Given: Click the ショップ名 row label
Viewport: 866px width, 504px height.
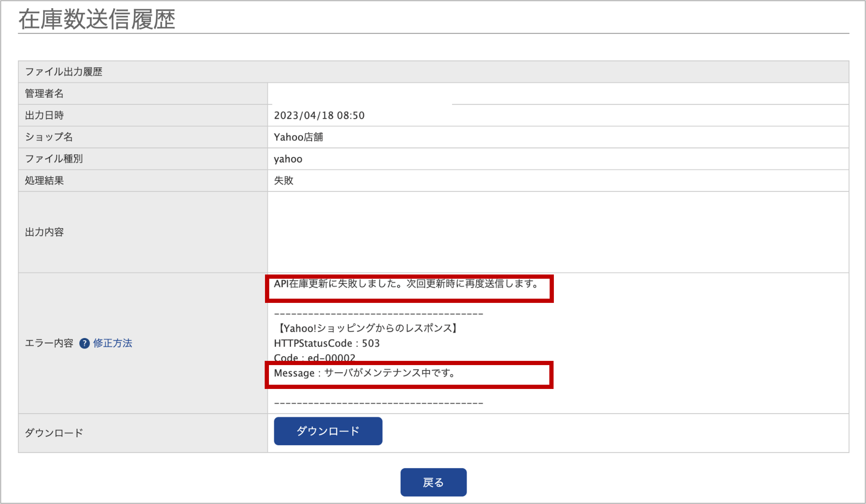Looking at the screenshot, I should 49,137.
